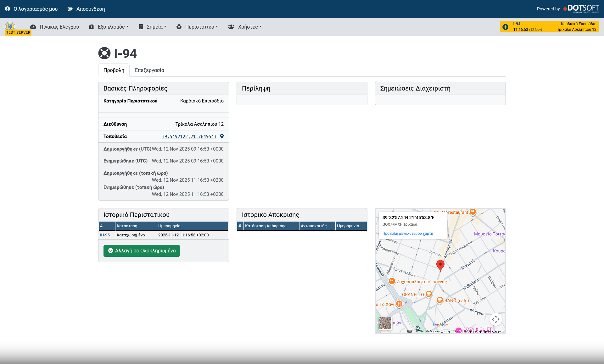Image resolution: width=604 pixels, height=364 pixels.
Task: Switch to the Επεξεργασία tab
Action: (149, 70)
